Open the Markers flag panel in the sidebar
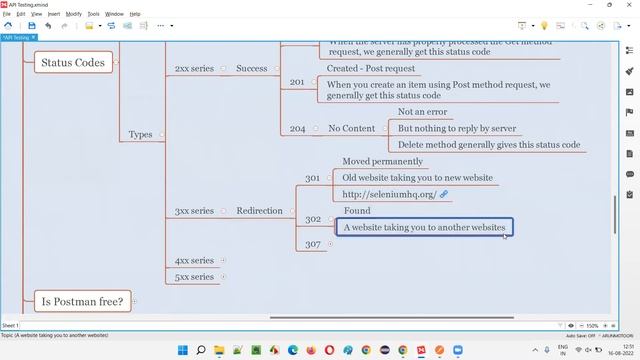This screenshot has width=640, height=360. pyautogui.click(x=629, y=112)
